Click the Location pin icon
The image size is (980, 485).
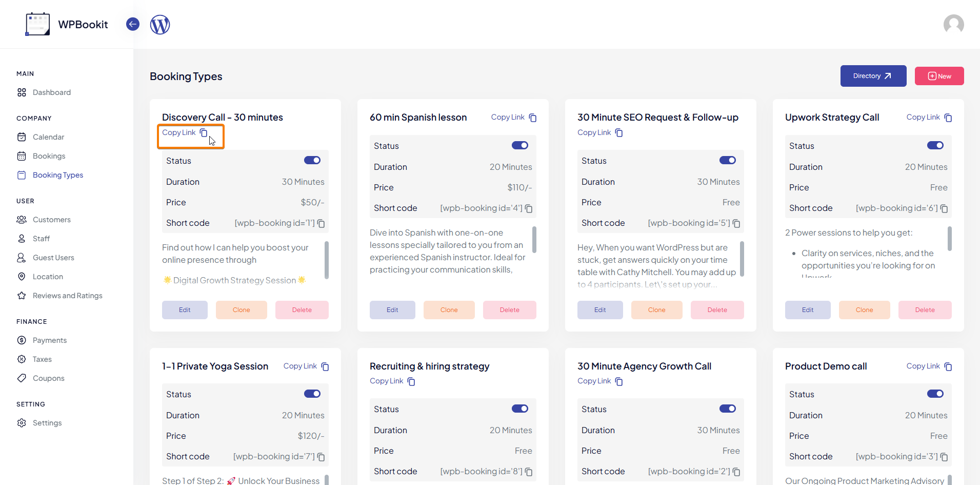[x=22, y=277]
